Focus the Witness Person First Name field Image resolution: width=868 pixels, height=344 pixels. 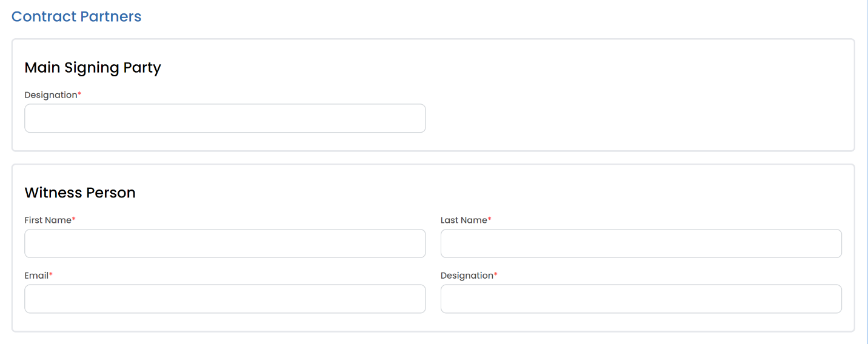[225, 243]
